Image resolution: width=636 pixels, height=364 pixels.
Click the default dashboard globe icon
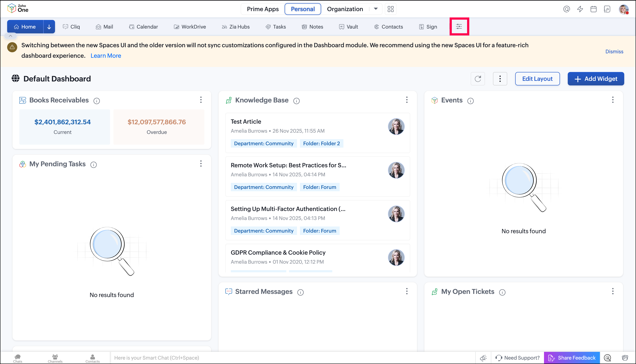click(x=16, y=79)
